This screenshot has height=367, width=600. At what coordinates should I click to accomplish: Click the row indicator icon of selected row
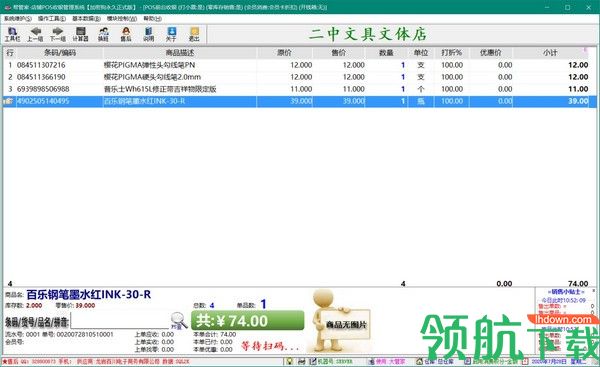pyautogui.click(x=9, y=101)
